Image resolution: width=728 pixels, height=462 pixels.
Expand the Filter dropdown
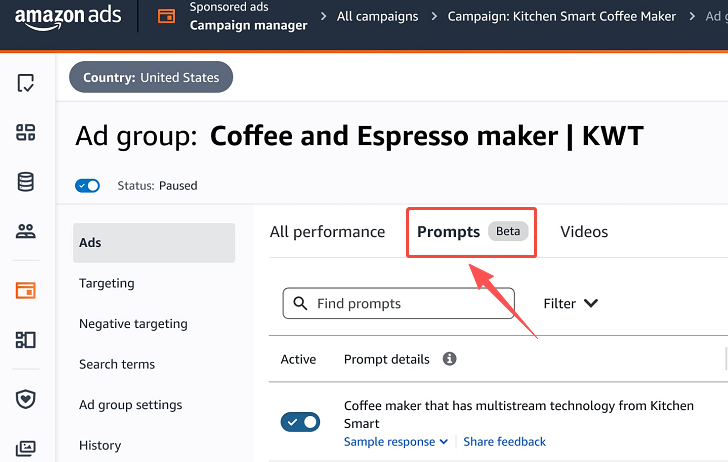coord(571,303)
